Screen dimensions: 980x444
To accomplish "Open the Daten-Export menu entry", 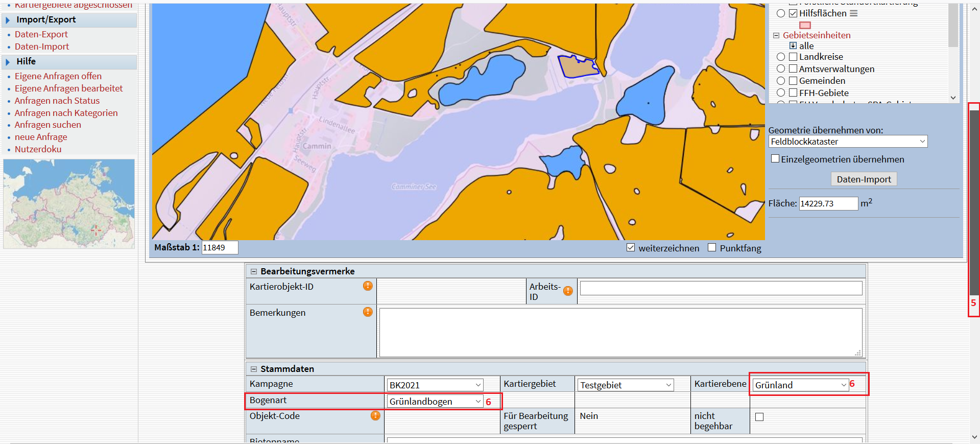I will pyautogui.click(x=41, y=34).
